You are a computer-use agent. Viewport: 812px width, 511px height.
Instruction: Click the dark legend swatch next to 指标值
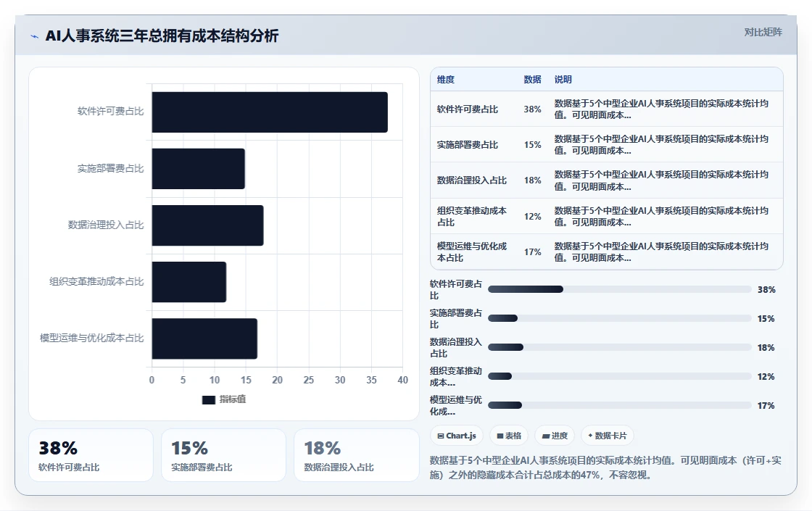pyautogui.click(x=208, y=399)
